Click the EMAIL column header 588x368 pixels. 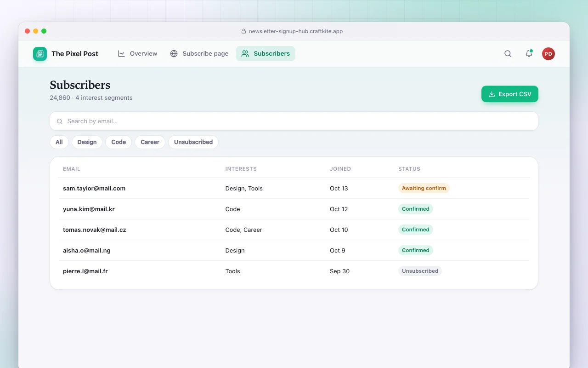(72, 169)
